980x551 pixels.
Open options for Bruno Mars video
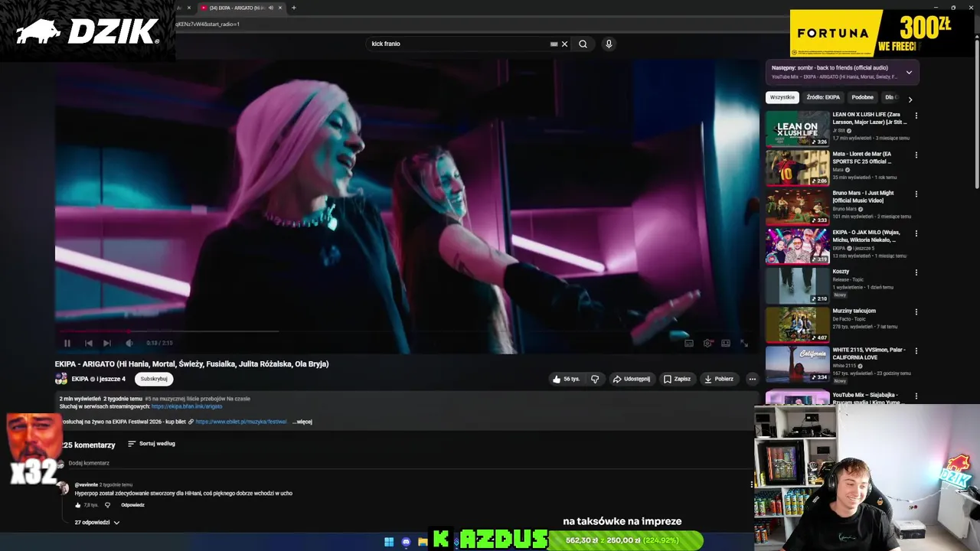(916, 194)
